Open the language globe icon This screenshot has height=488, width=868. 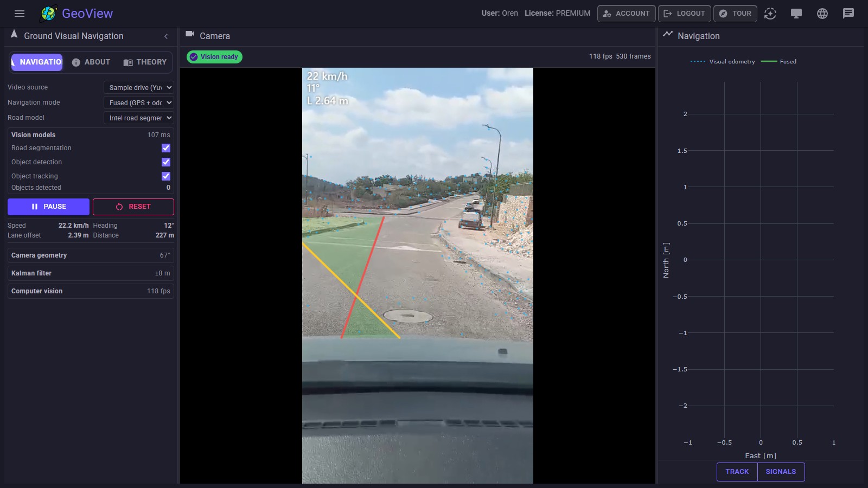pyautogui.click(x=822, y=14)
